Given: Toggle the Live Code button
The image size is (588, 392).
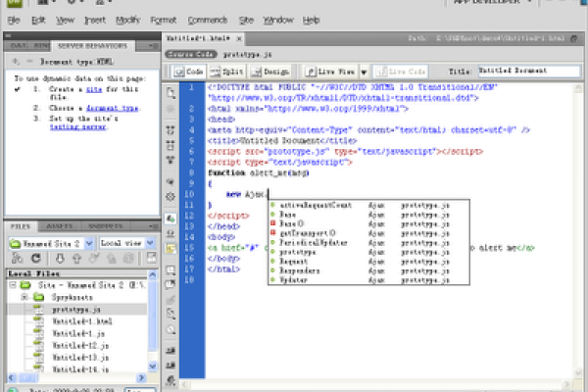Looking at the screenshot, I should tap(401, 72).
